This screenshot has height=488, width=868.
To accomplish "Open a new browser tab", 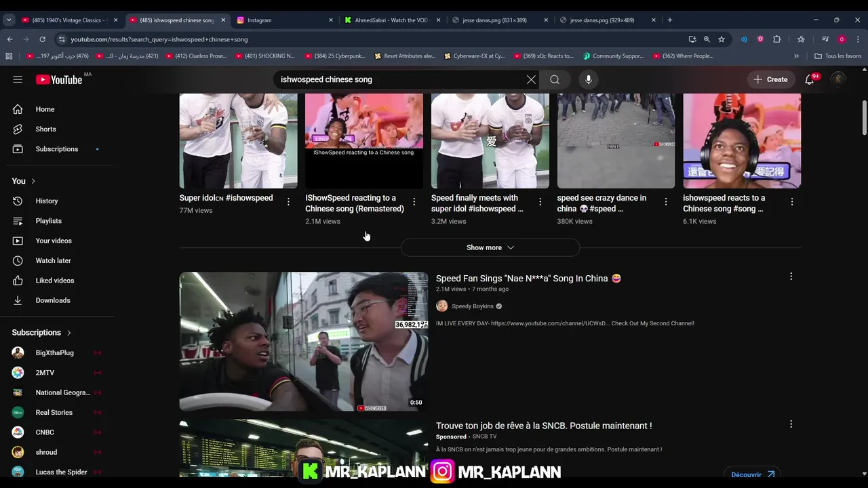I will click(x=669, y=20).
